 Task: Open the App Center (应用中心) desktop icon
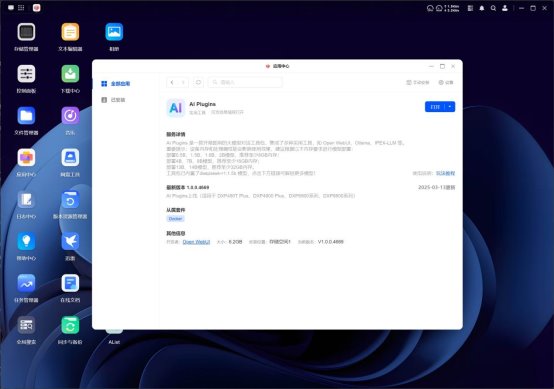point(26,158)
